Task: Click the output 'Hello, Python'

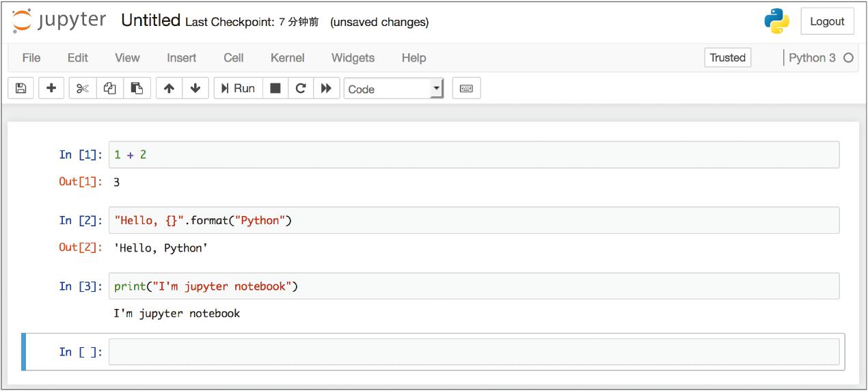Action: point(161,248)
